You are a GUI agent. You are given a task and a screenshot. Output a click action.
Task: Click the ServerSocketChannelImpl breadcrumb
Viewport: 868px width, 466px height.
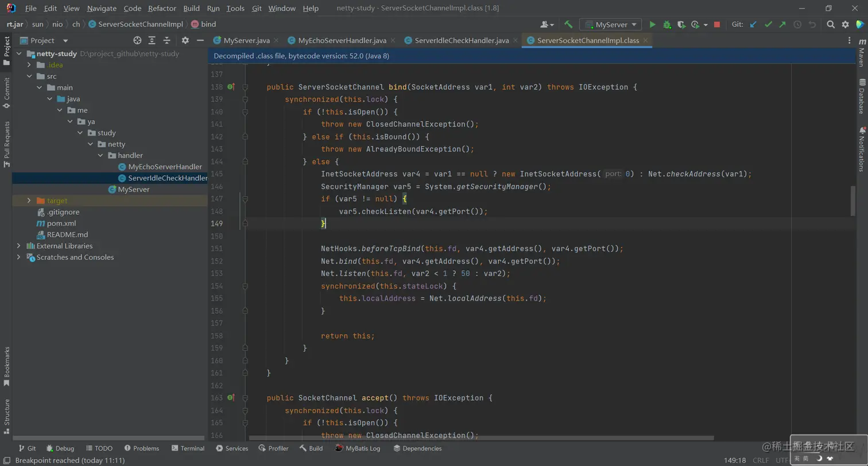coord(135,24)
